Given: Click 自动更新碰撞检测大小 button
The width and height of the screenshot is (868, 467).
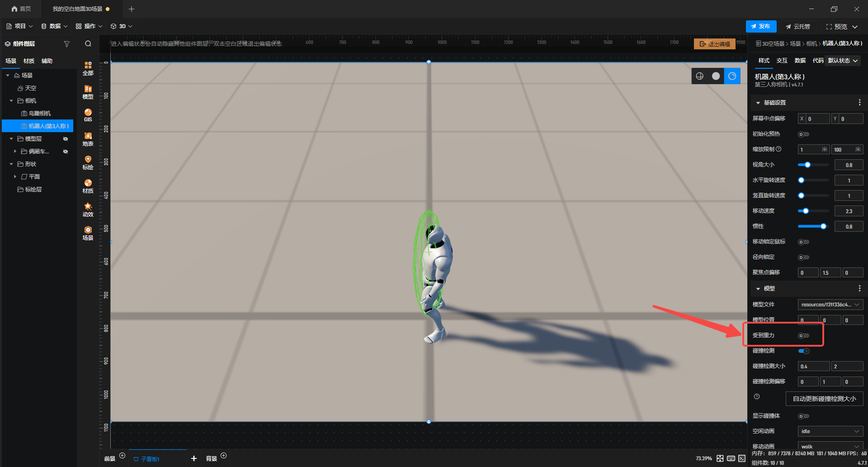Looking at the screenshot, I should pyautogui.click(x=824, y=399).
